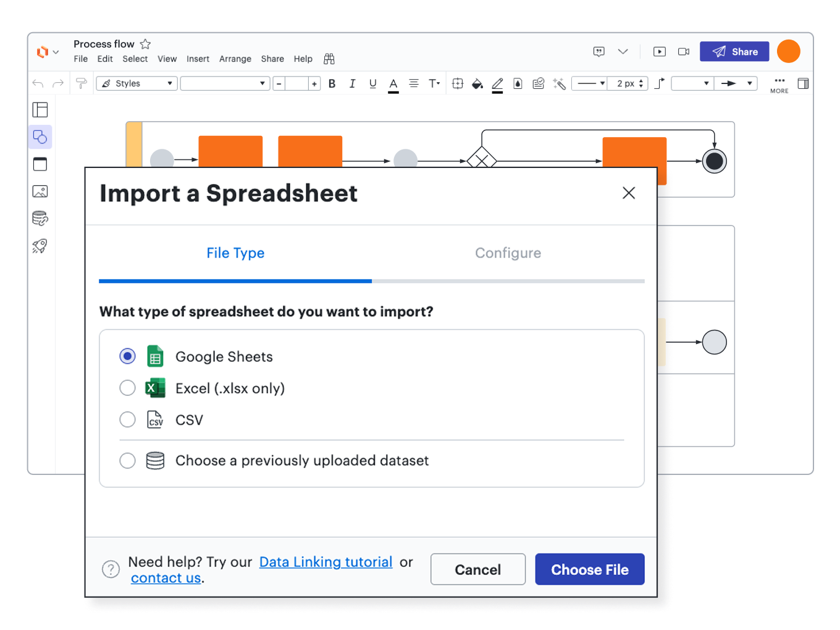840x630 pixels.
Task: Click the Choose File button
Action: (589, 569)
